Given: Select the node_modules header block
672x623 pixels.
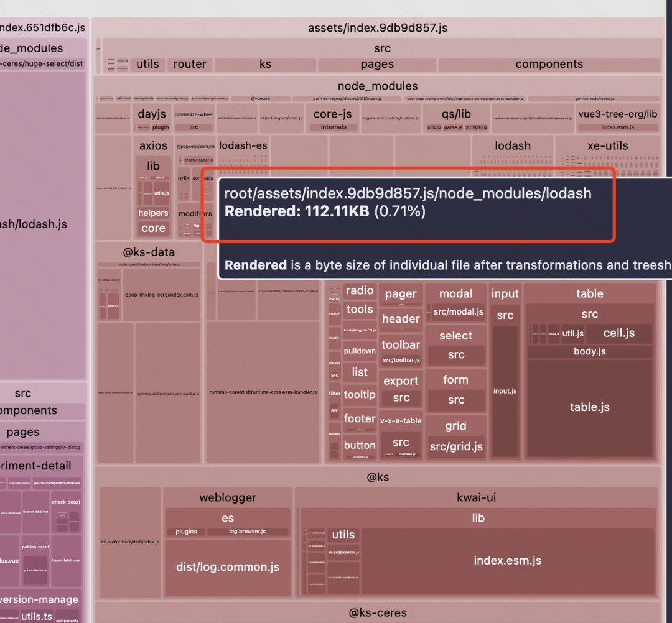Looking at the screenshot, I should (x=378, y=86).
